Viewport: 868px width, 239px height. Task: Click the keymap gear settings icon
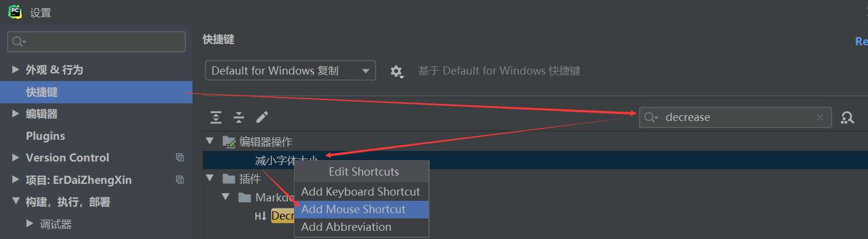click(397, 72)
